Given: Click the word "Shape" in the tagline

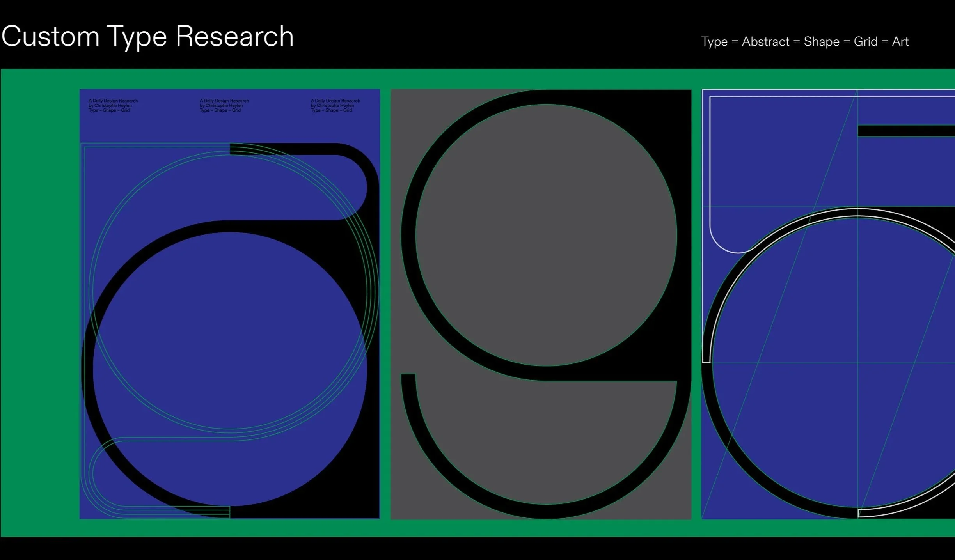Looking at the screenshot, I should [x=821, y=41].
